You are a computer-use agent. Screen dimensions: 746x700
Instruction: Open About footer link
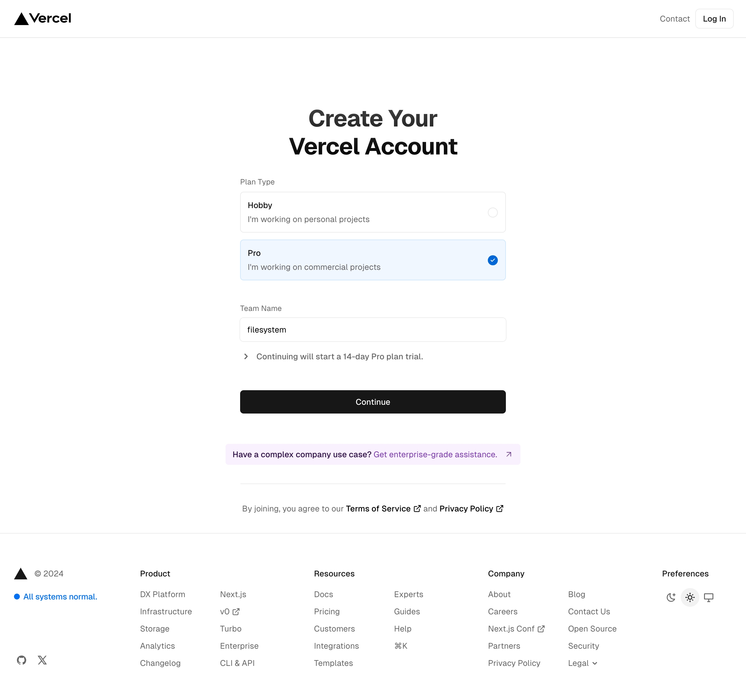pos(499,595)
